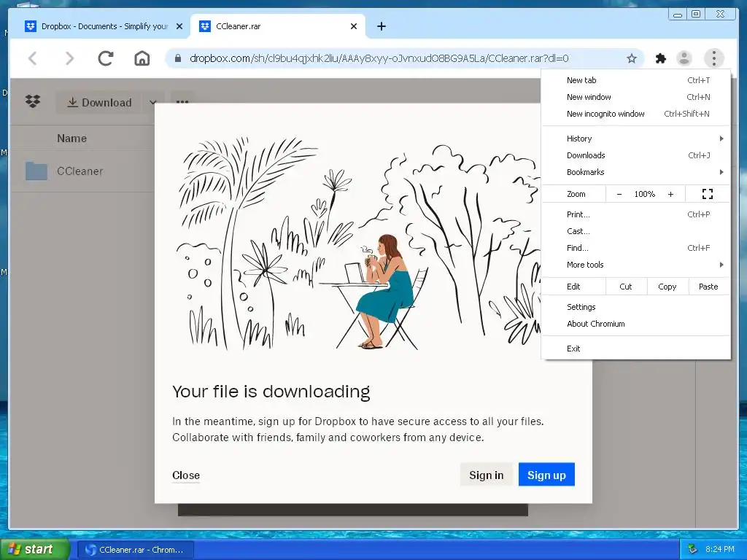Image resolution: width=747 pixels, height=560 pixels.
Task: Reload the current page
Action: 106,58
